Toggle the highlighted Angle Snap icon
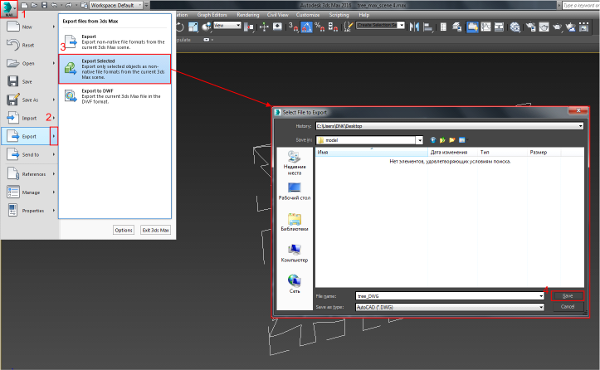This screenshot has width=600, height=370. [x=307, y=27]
